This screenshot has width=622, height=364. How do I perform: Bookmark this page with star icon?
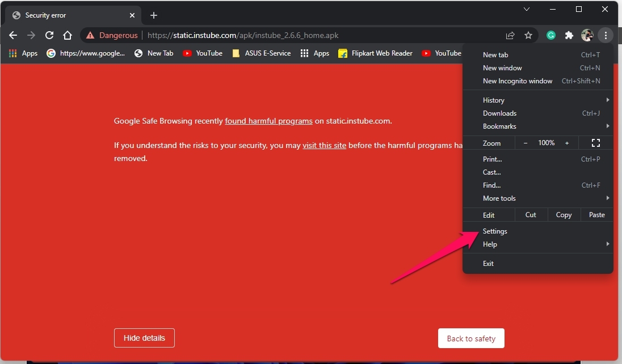click(x=528, y=35)
